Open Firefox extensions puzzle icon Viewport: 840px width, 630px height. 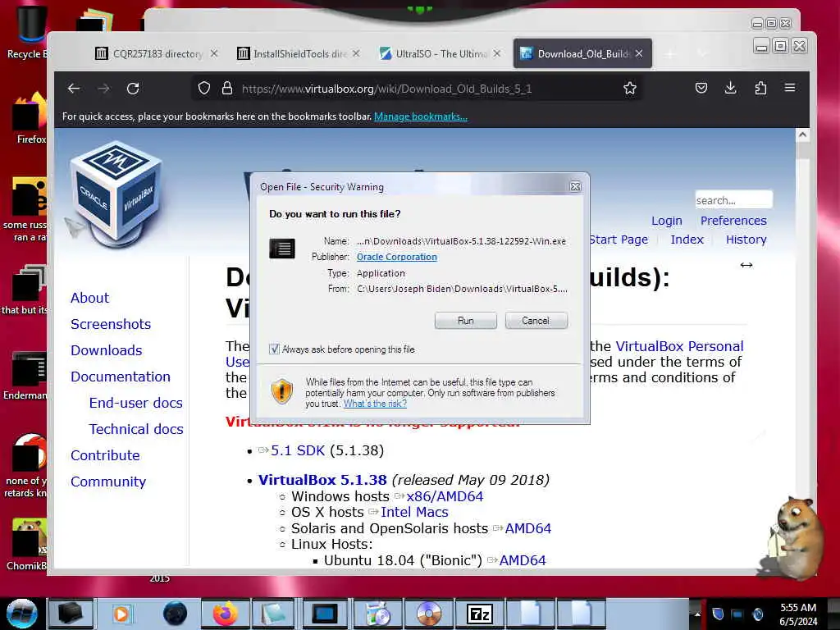(x=760, y=88)
